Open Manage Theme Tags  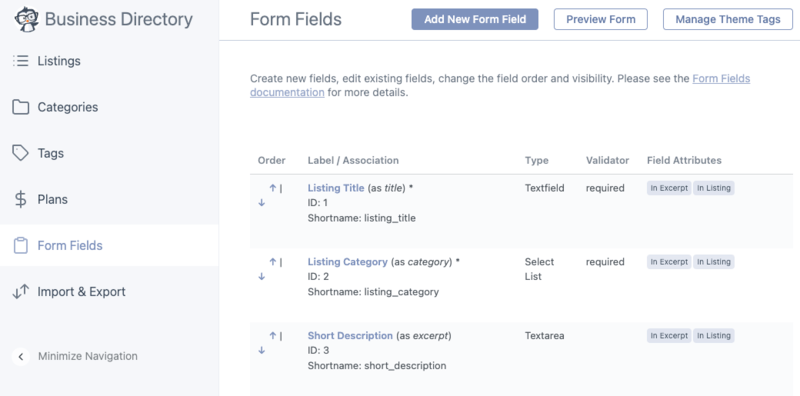click(728, 19)
